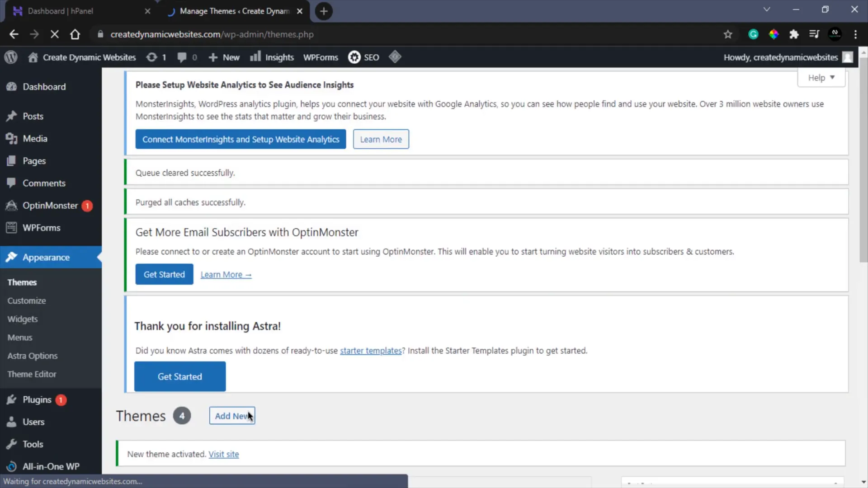Screen dimensions: 868x488
Task: Click Connect MonsterInsights and Setup Website Analytics
Action: 241,139
